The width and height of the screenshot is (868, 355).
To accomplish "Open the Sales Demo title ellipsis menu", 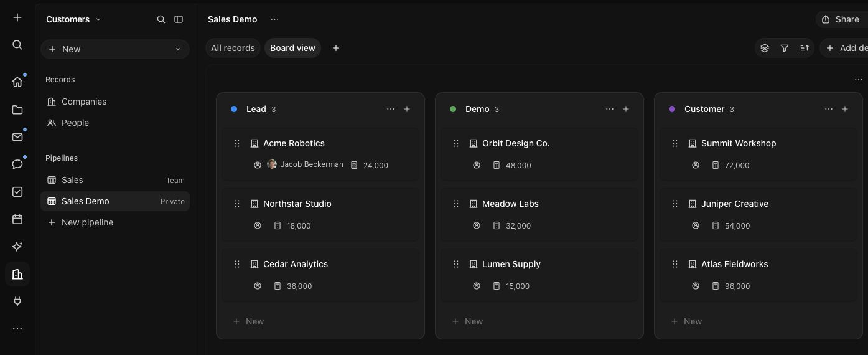I will 274,19.
